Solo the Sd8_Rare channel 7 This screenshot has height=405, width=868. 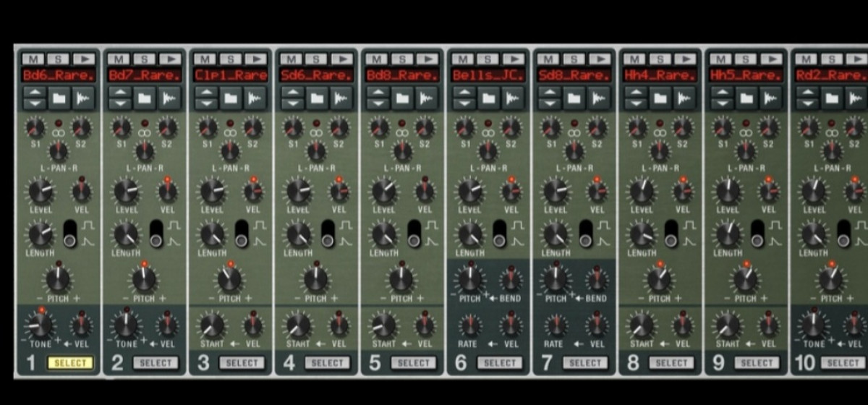(573, 59)
